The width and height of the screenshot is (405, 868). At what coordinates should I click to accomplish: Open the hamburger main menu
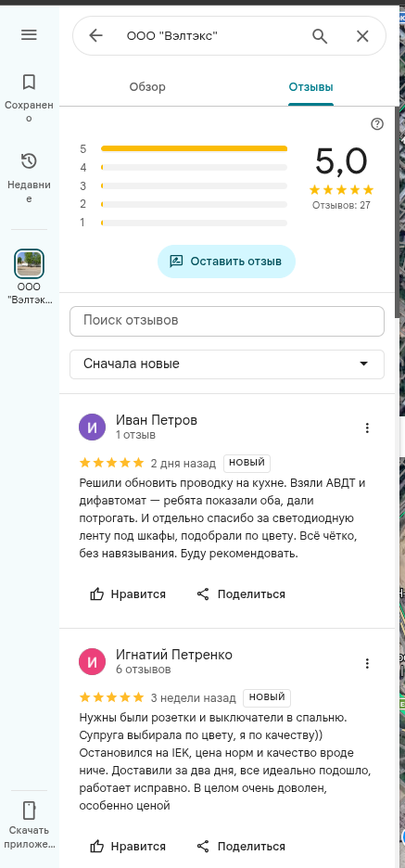click(29, 35)
